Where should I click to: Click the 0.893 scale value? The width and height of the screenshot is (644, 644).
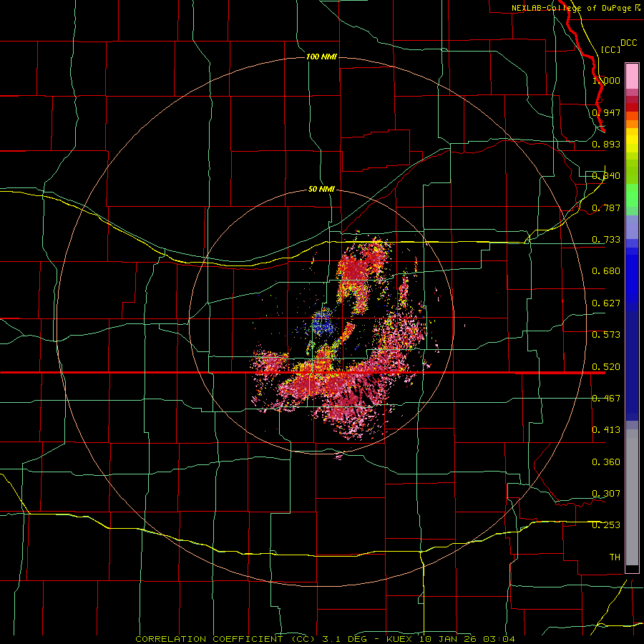[606, 144]
